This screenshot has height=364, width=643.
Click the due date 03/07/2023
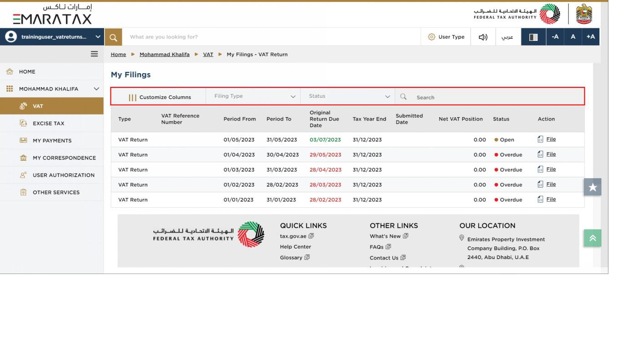[x=325, y=140]
